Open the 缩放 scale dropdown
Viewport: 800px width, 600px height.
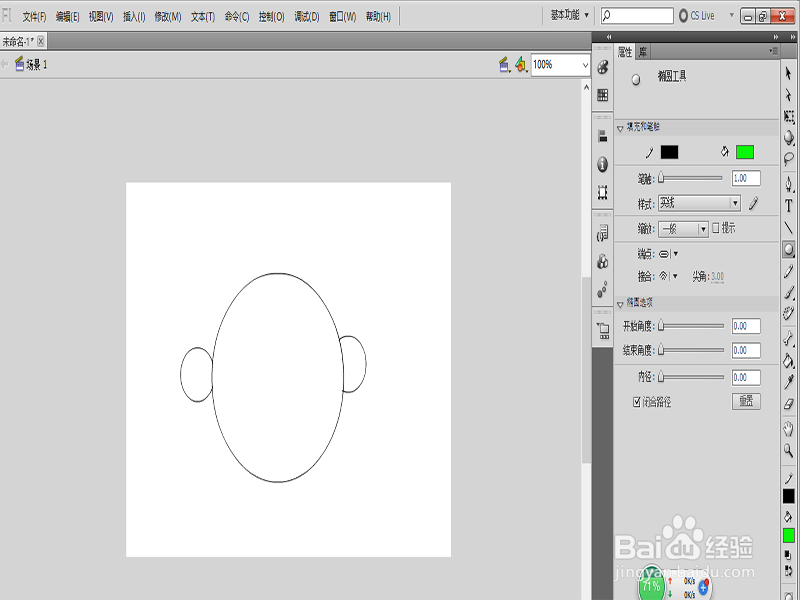click(x=683, y=229)
